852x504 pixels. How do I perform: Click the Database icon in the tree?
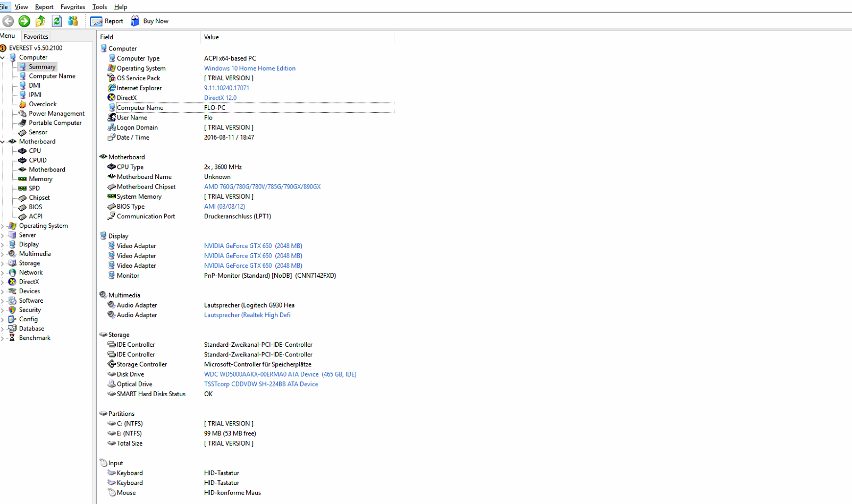[x=12, y=329]
